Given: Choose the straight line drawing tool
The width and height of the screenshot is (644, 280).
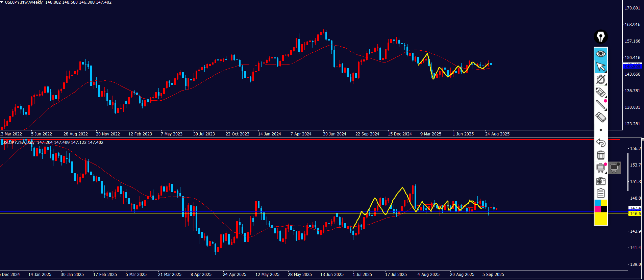Looking at the screenshot, I should coord(600,105).
